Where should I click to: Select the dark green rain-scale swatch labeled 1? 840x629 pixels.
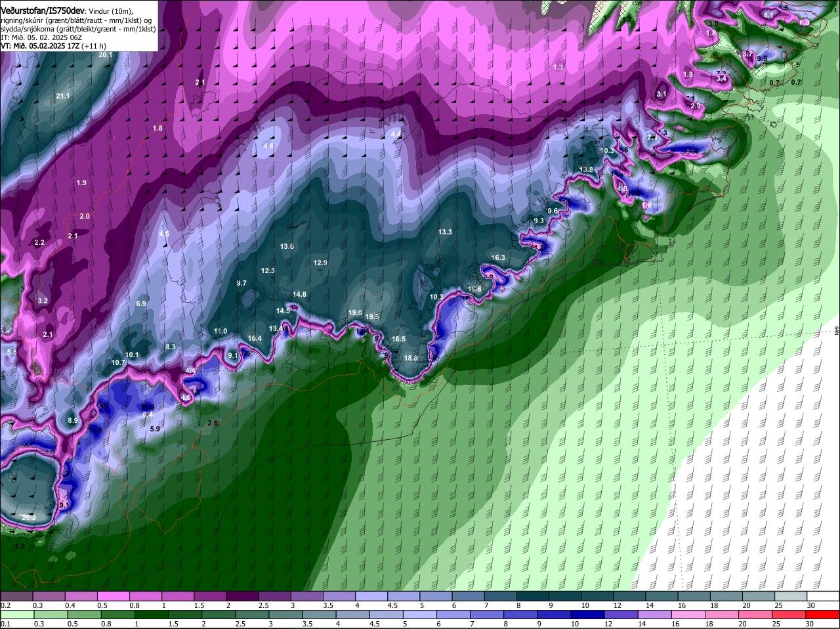point(150,615)
